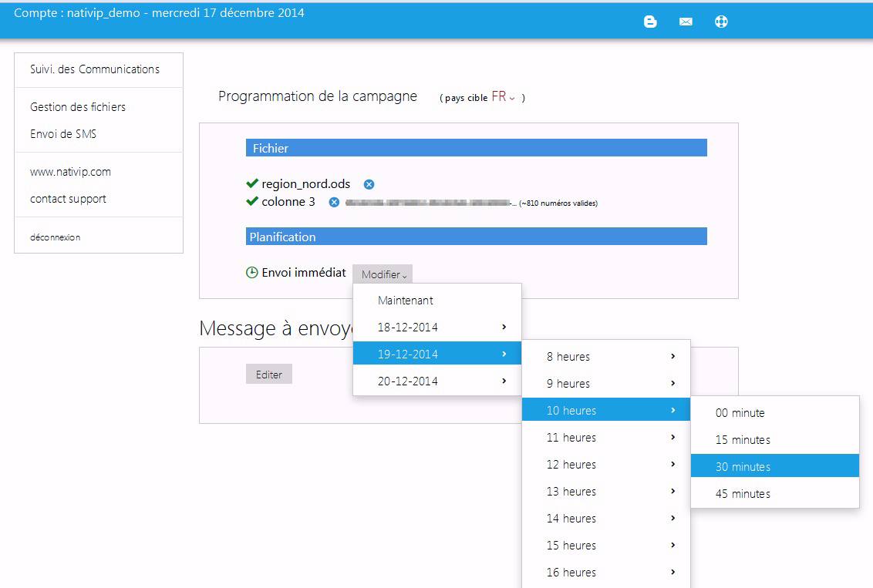Click the ~810 numéros valides text
The image size is (873, 588).
pyautogui.click(x=558, y=203)
